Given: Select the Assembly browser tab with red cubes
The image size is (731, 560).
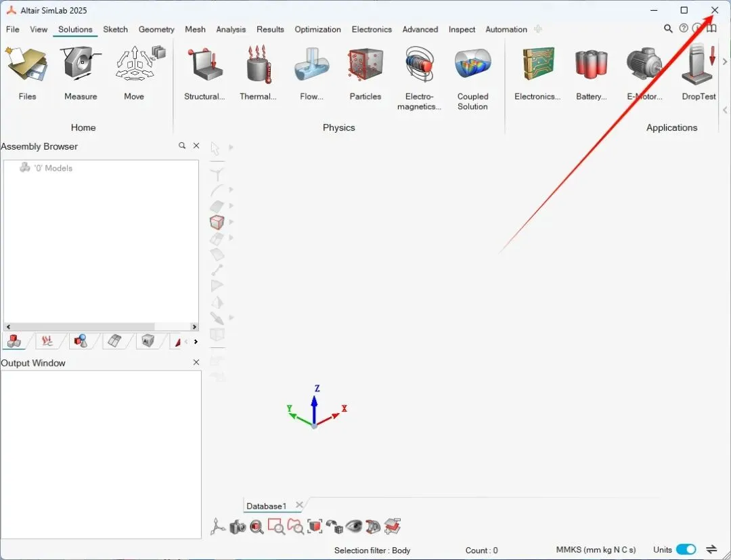Looking at the screenshot, I should click(14, 341).
